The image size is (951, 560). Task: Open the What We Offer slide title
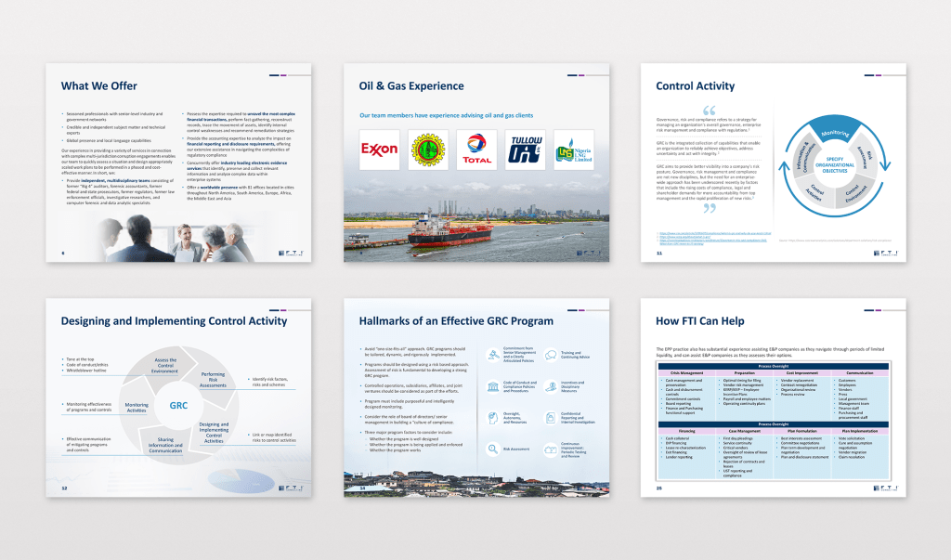click(x=98, y=86)
